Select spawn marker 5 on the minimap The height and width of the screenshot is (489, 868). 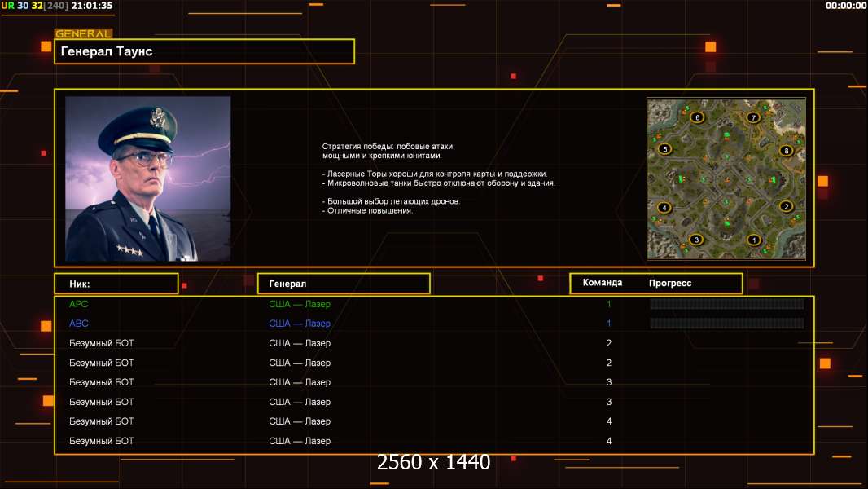(x=664, y=149)
